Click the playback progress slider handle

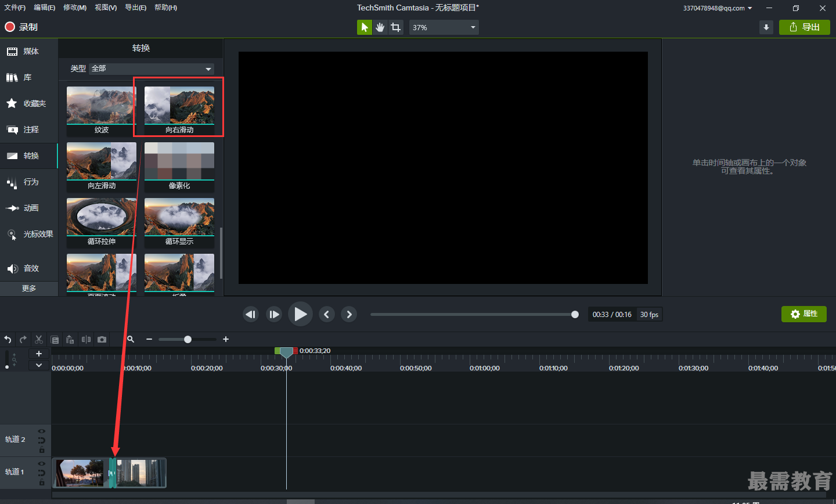click(x=575, y=314)
